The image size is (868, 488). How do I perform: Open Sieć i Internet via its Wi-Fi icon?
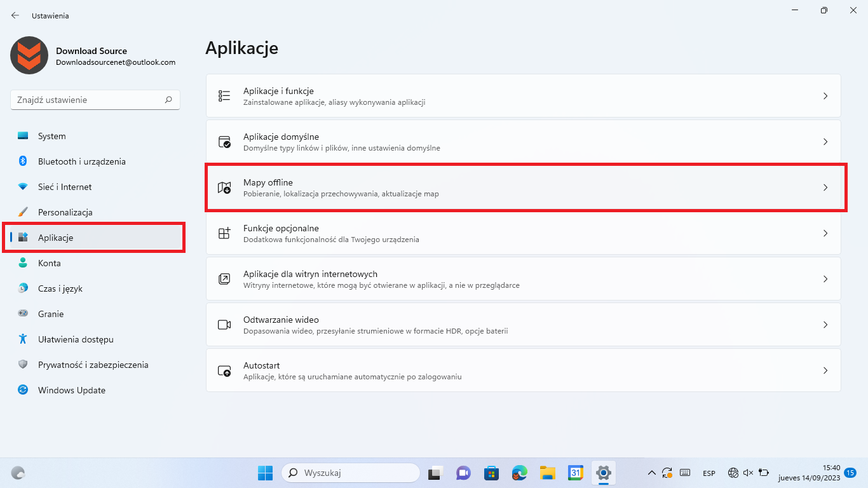[x=23, y=187]
